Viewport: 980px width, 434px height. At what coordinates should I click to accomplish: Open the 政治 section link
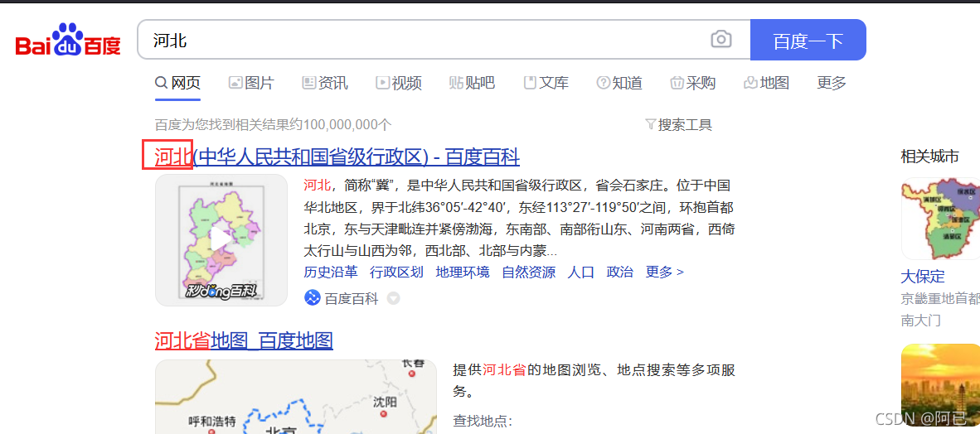[x=620, y=272]
